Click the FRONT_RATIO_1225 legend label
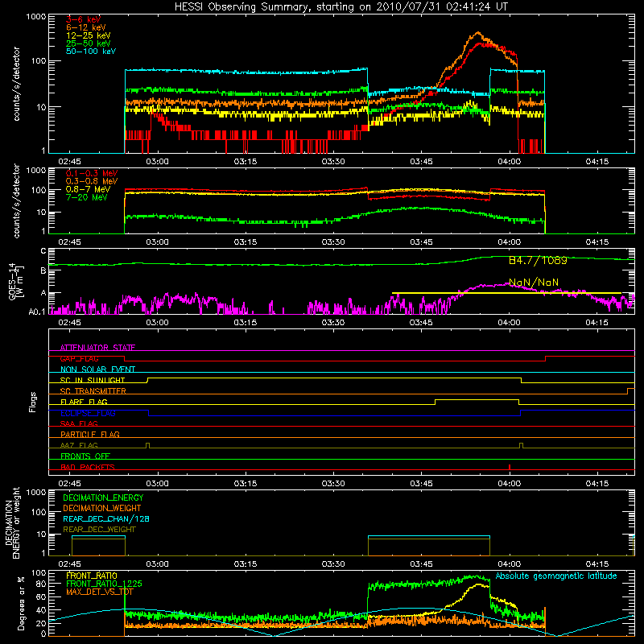 tap(104, 584)
